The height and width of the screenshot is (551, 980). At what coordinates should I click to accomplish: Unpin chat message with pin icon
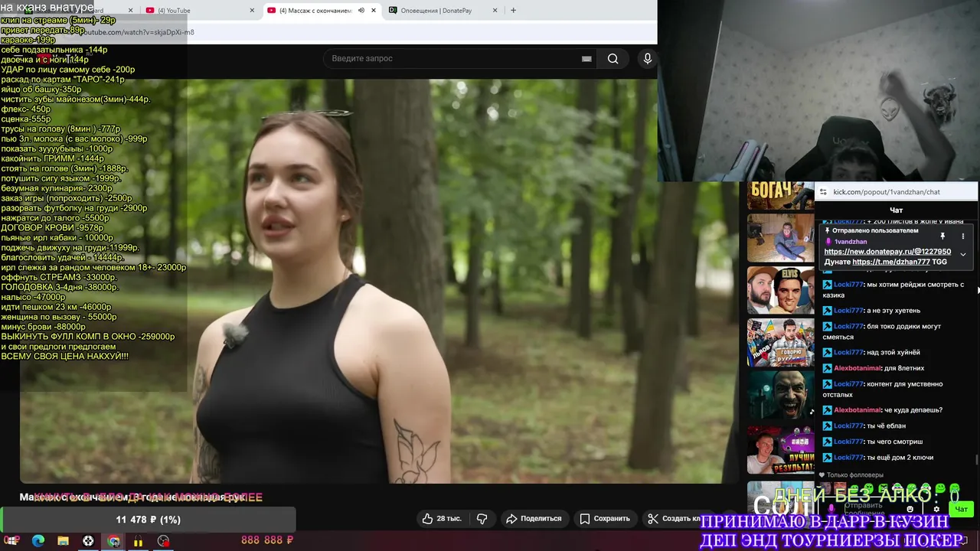(942, 236)
